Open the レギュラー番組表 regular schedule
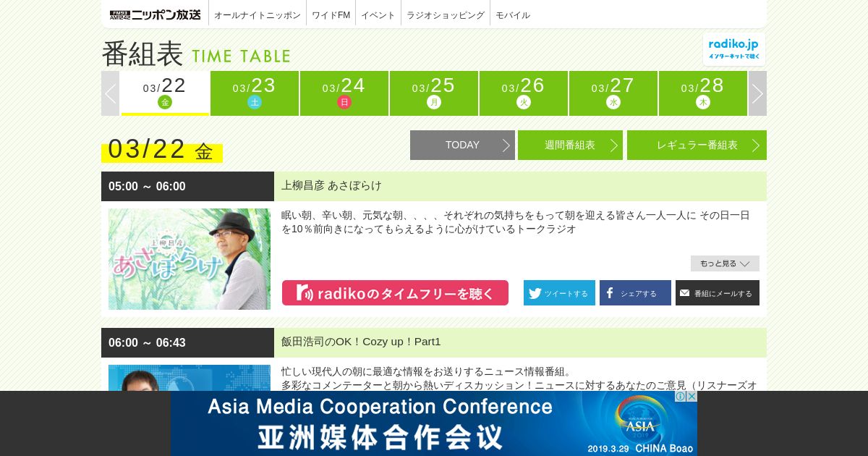 coord(697,145)
